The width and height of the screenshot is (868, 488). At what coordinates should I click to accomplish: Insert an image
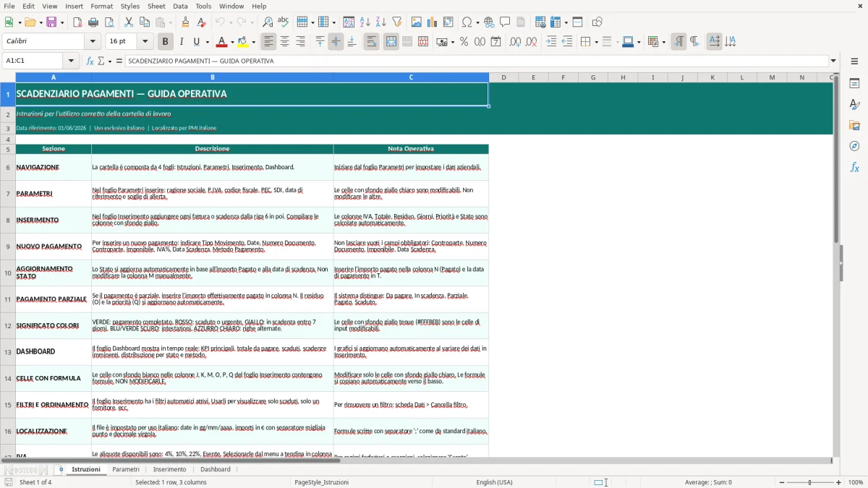click(417, 22)
